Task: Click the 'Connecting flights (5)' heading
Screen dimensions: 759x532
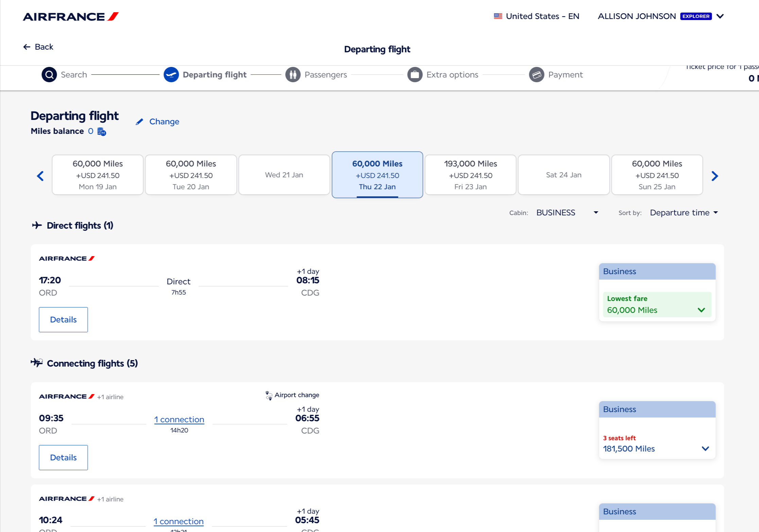Action: coord(92,363)
